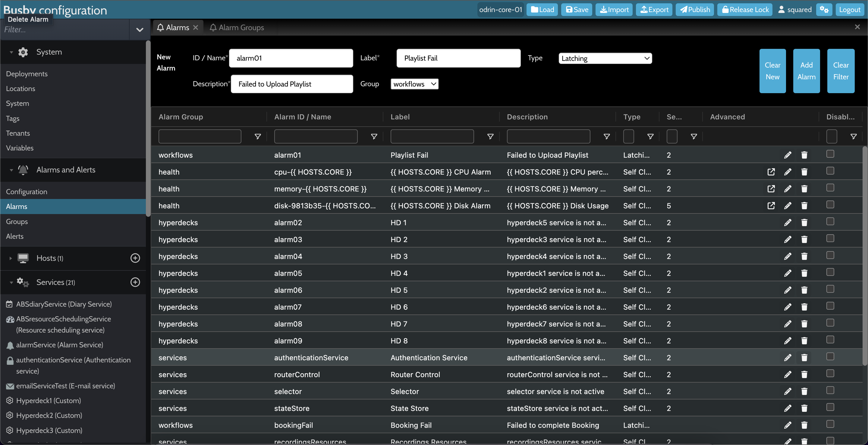The height and width of the screenshot is (445, 868).
Task: Click the sidebar vertical scrollbar
Action: point(148,128)
